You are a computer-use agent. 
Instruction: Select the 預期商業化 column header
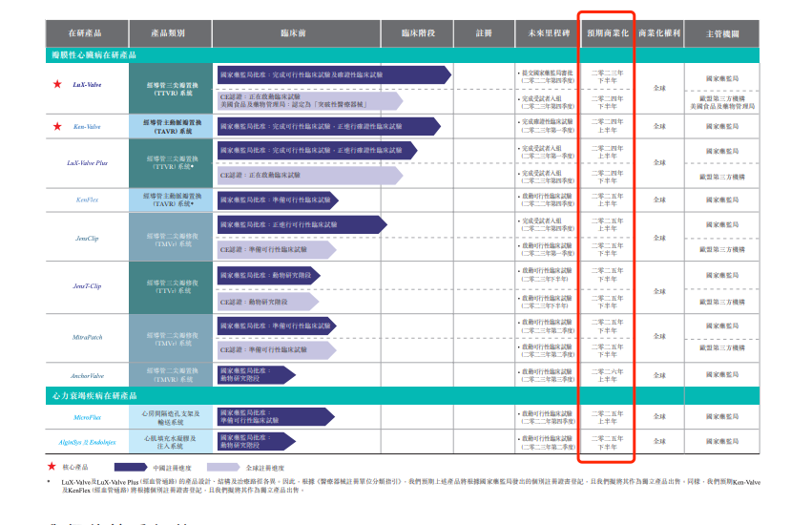[x=607, y=32]
